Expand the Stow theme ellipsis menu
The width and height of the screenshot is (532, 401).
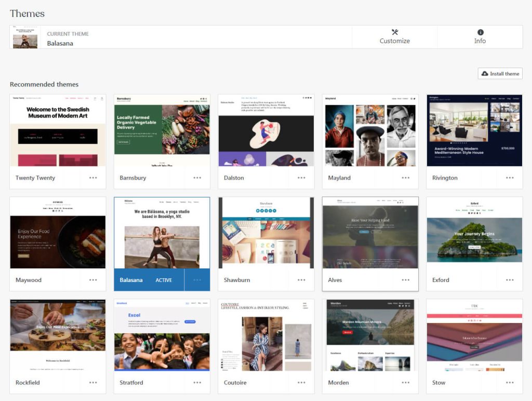(510, 383)
